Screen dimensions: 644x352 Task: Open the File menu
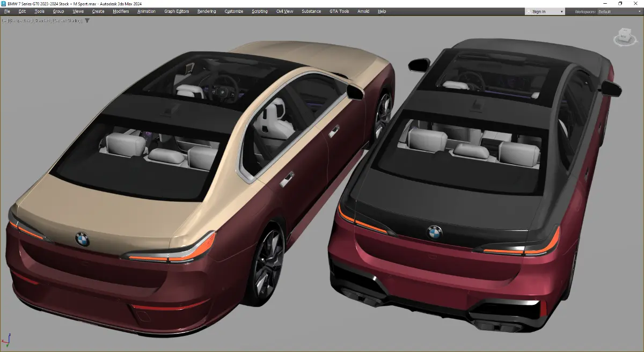click(x=7, y=11)
